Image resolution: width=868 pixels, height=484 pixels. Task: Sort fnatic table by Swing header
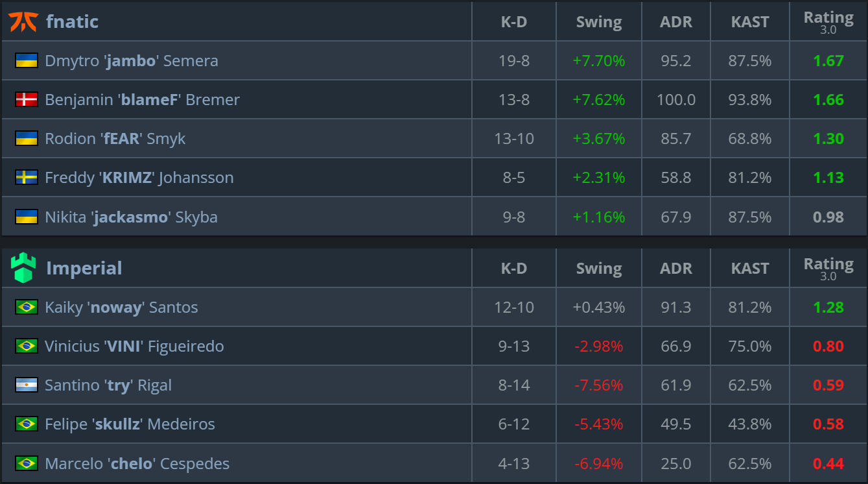[x=598, y=22]
